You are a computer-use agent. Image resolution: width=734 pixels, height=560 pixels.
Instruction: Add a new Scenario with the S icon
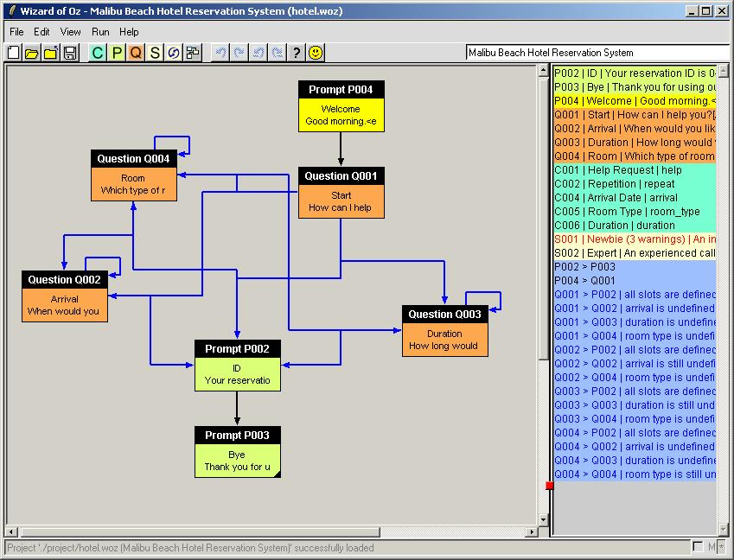click(155, 53)
